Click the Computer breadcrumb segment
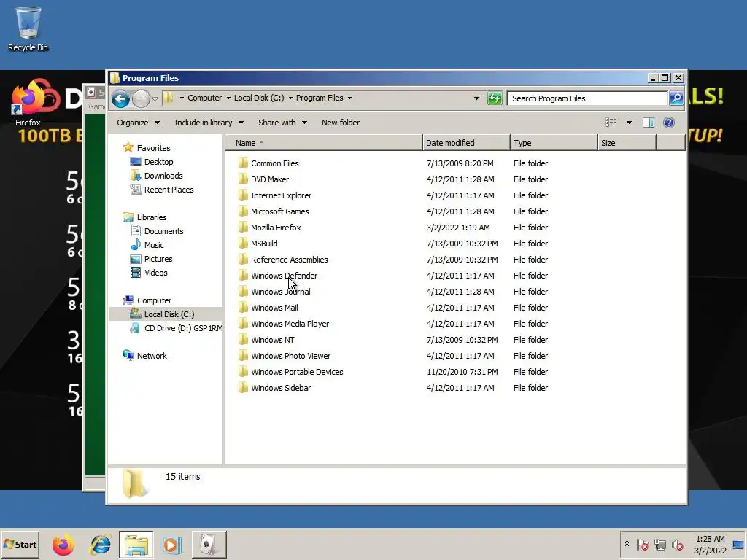Viewport: 747px width, 560px height. coord(204,98)
